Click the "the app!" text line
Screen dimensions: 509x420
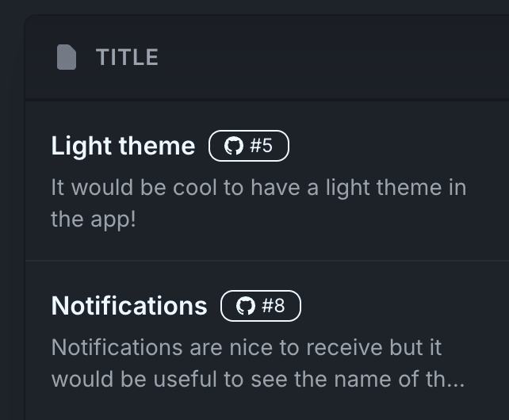[x=94, y=219]
